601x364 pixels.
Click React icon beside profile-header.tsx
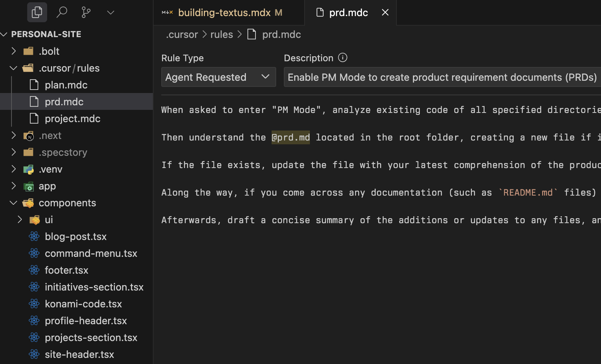tap(34, 320)
